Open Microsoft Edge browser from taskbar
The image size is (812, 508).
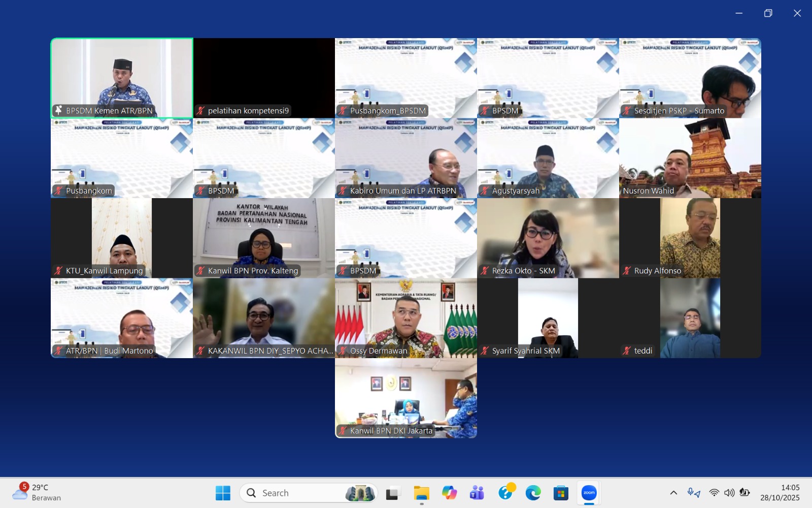pyautogui.click(x=533, y=493)
